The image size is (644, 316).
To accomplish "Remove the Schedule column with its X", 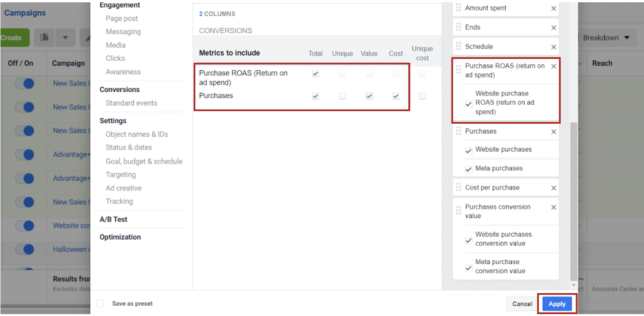I will [x=553, y=46].
